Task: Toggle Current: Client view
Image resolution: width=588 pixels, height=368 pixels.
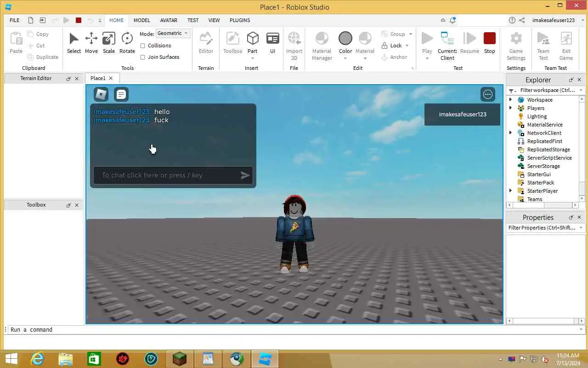Action: click(x=447, y=46)
